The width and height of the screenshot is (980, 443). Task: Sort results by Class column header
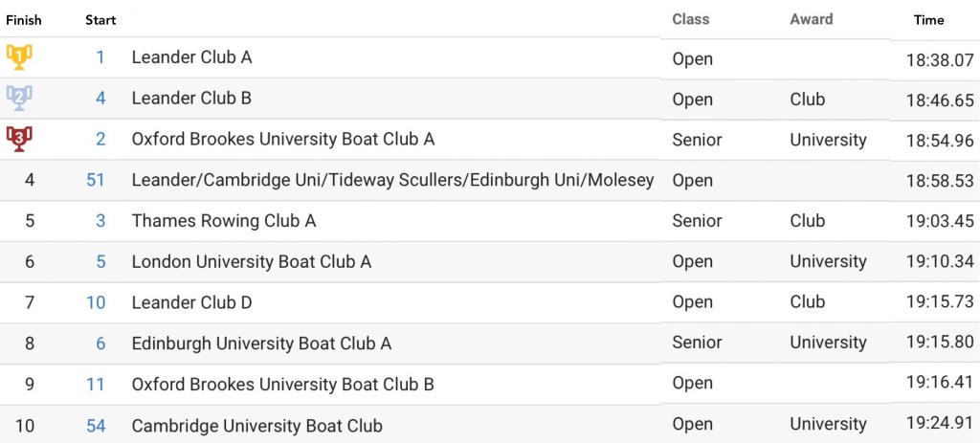(691, 19)
